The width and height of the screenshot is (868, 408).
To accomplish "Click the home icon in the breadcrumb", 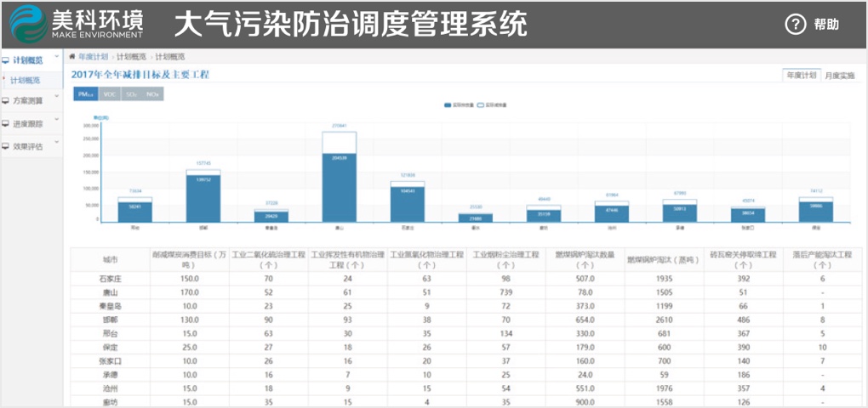I will coord(72,57).
